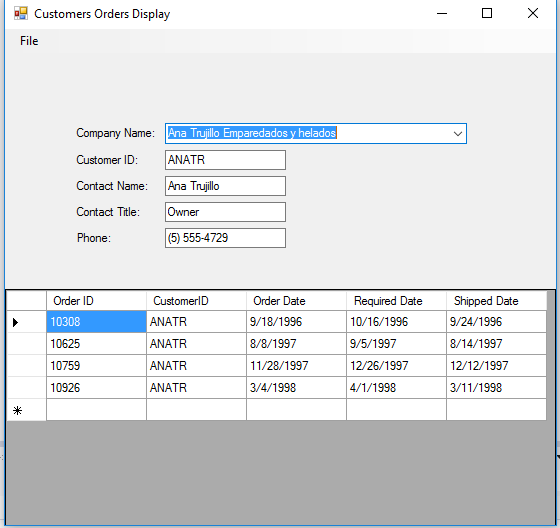Click the Contact Title field Owner
Screen dimensions: 560x528
(225, 212)
